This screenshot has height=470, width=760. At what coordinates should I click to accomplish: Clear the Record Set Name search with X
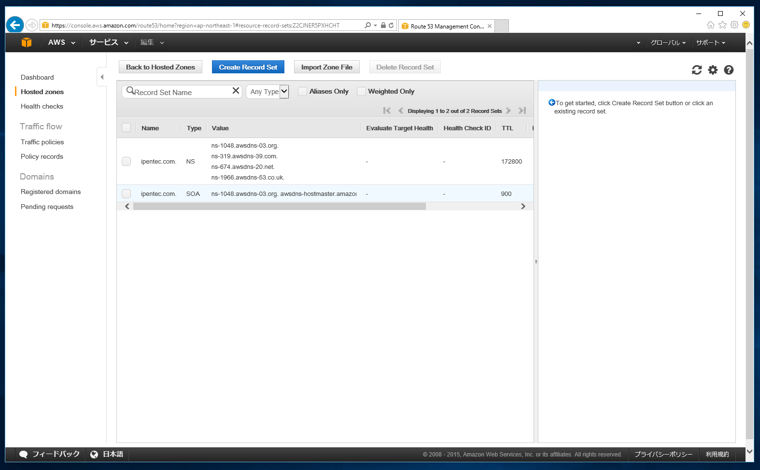click(236, 91)
